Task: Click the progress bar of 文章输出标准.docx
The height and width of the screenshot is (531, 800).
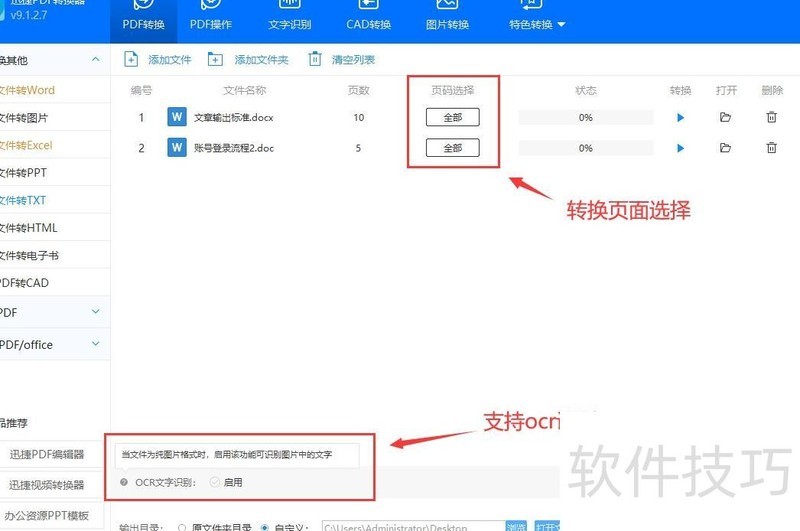Action: coord(585,118)
